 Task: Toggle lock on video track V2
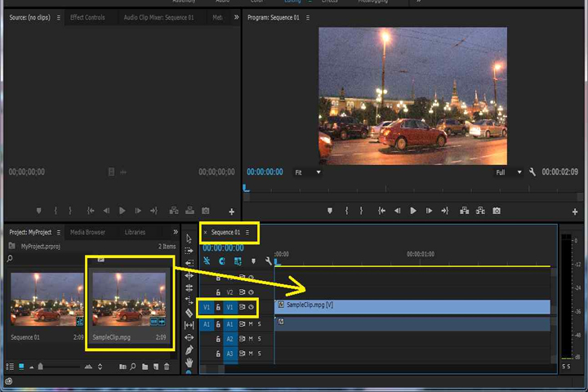(x=218, y=292)
